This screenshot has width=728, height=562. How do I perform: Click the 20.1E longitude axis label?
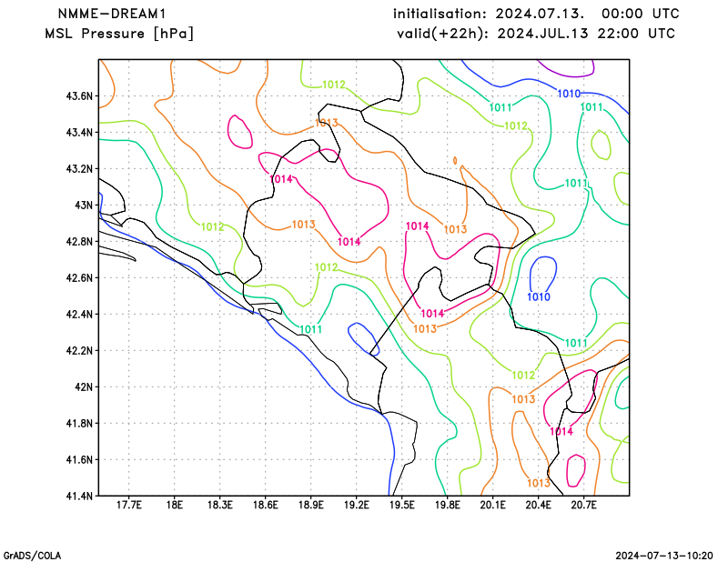click(x=492, y=505)
